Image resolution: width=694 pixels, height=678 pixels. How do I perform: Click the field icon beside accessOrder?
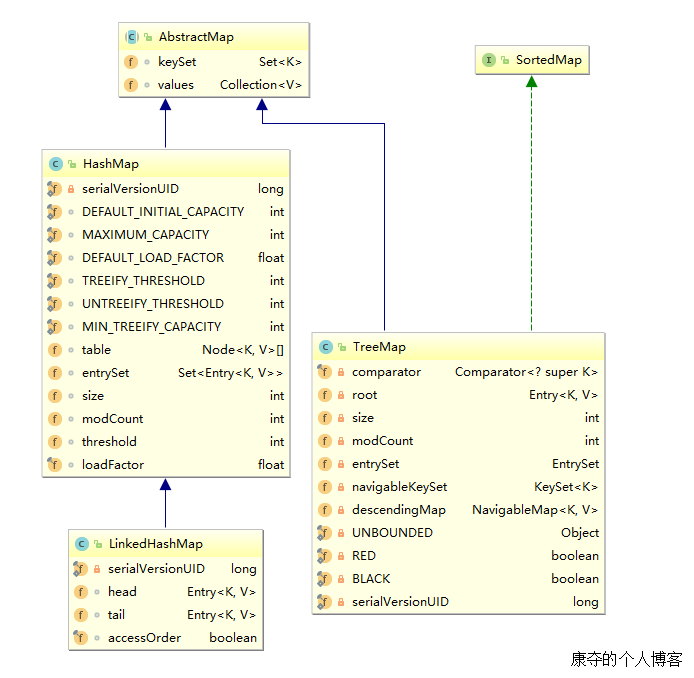pos(81,637)
